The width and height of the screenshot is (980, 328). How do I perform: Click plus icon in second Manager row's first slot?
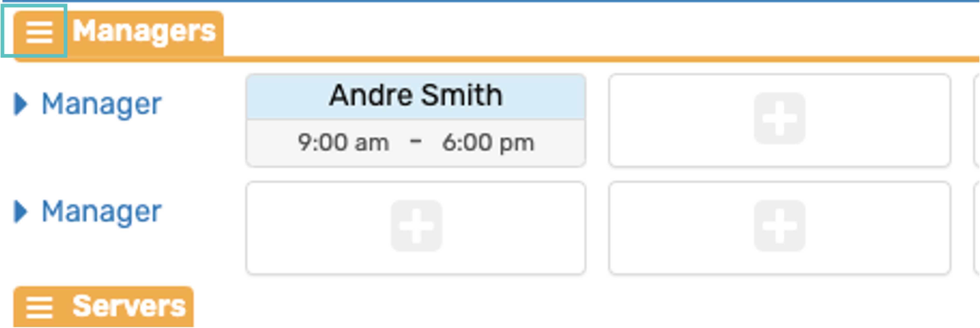tap(416, 226)
